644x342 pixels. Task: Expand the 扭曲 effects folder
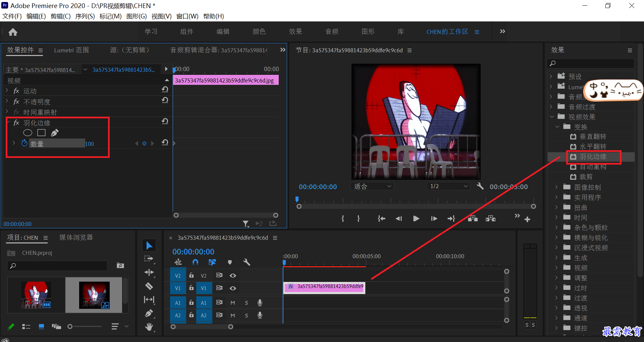pos(556,207)
